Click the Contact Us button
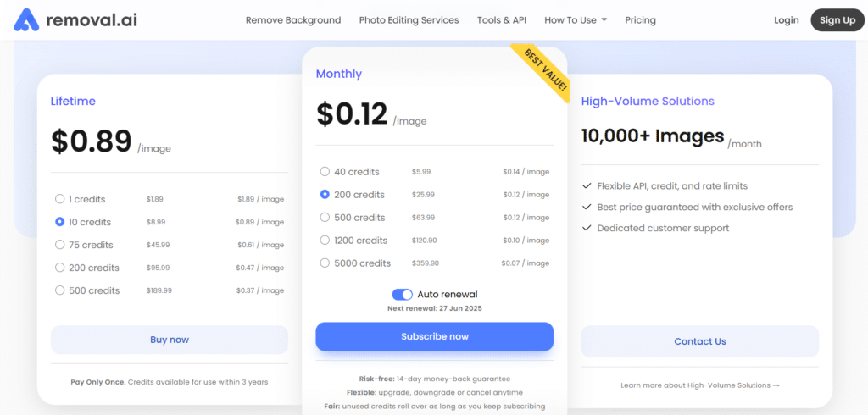The height and width of the screenshot is (415, 868). point(699,341)
